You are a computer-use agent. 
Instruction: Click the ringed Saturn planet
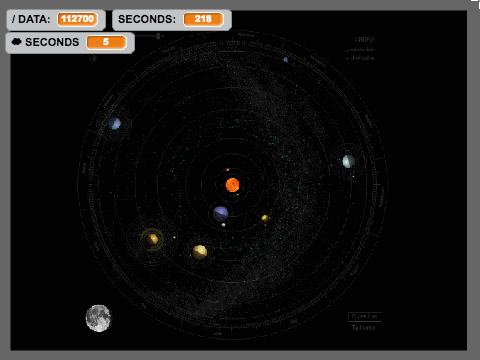pyautogui.click(x=152, y=239)
